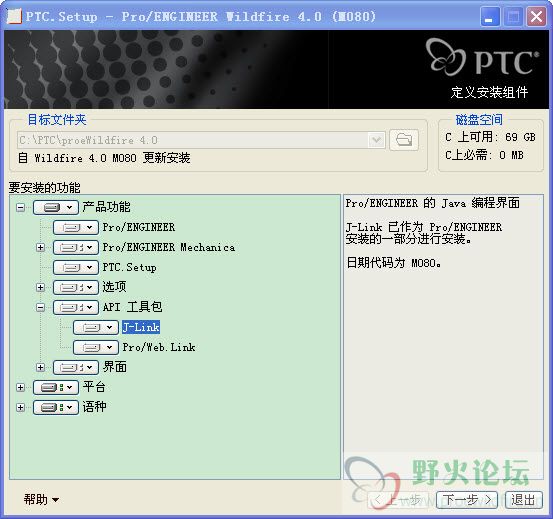The image size is (553, 519).
Task: Click the PTC.Setup title bar icon
Action: click(x=14, y=17)
